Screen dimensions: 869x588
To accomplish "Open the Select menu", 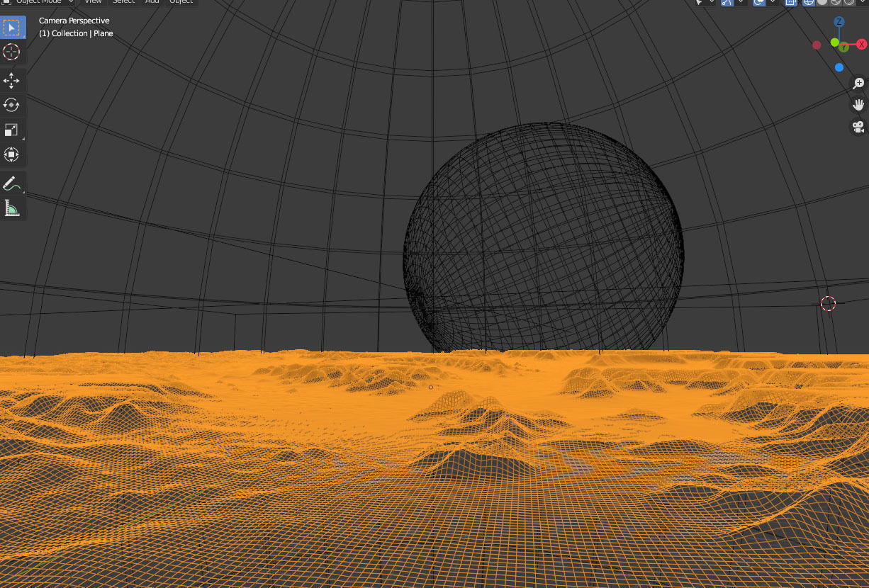I will click(123, 2).
